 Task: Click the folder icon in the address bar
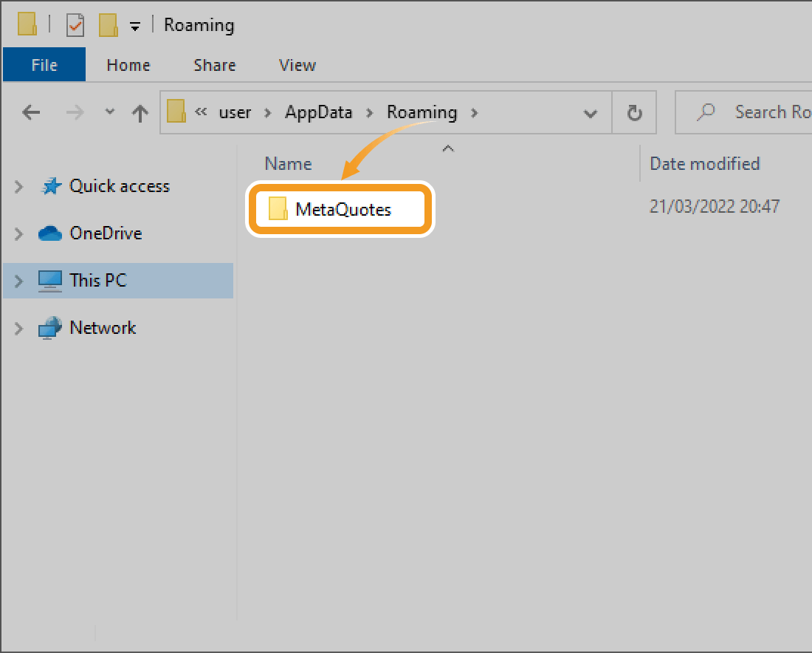click(176, 112)
